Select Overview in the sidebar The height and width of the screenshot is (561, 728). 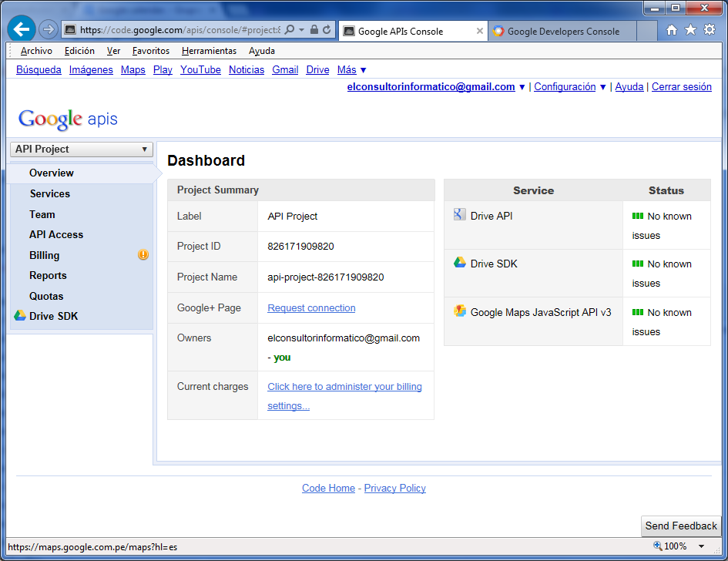point(51,173)
